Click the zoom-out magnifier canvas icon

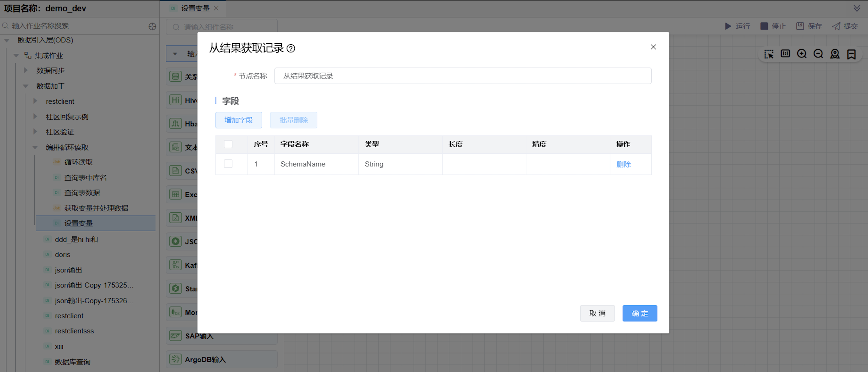pos(818,54)
